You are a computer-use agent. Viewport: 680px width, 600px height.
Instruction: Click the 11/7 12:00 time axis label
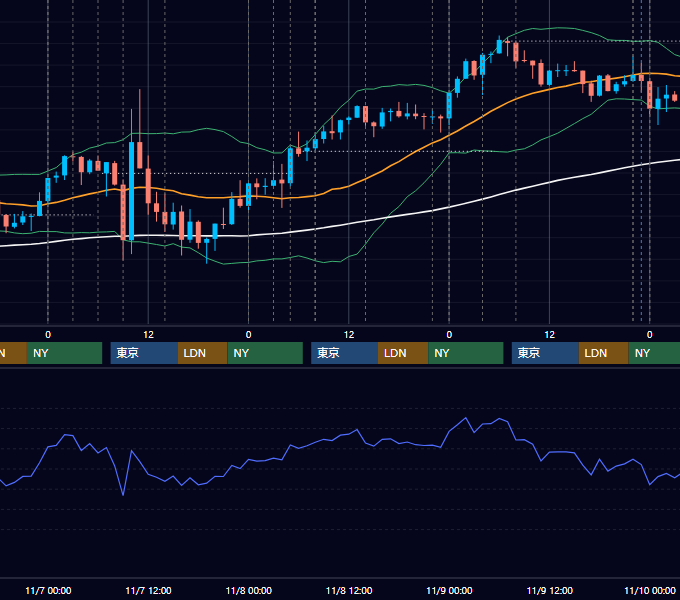click(x=148, y=590)
